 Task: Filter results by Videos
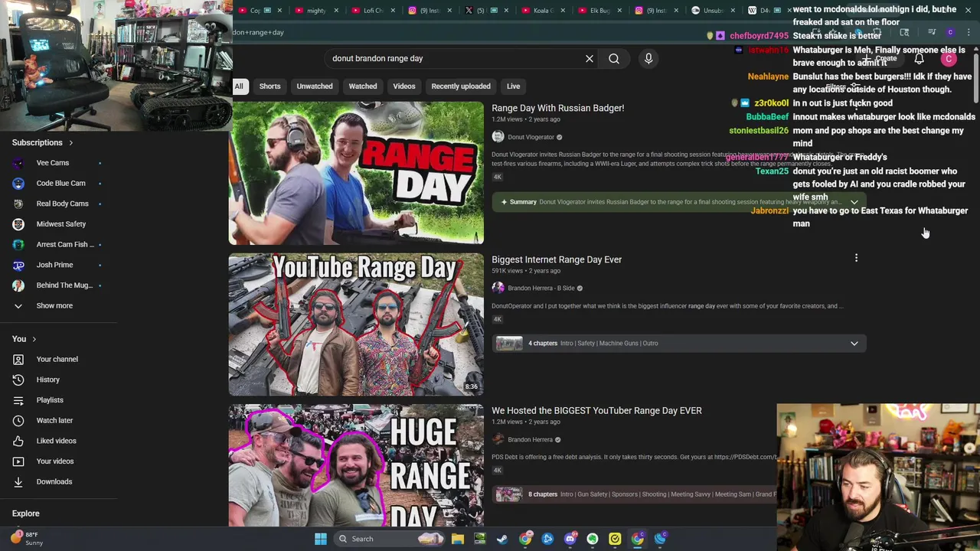pos(404,86)
